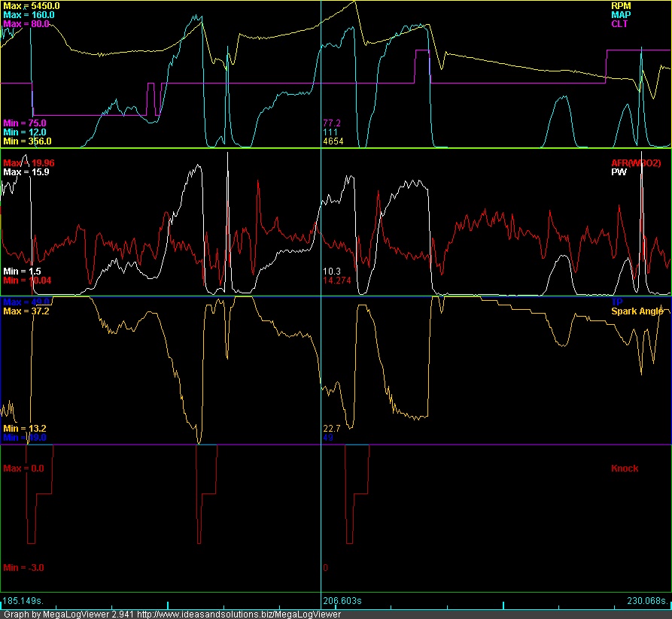This screenshot has height=619, width=672.
Task: Click the Spark Angle legend label
Action: tap(637, 311)
